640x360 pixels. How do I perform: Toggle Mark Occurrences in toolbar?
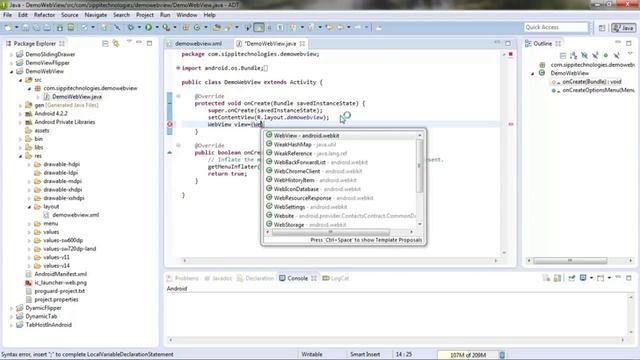click(259, 27)
